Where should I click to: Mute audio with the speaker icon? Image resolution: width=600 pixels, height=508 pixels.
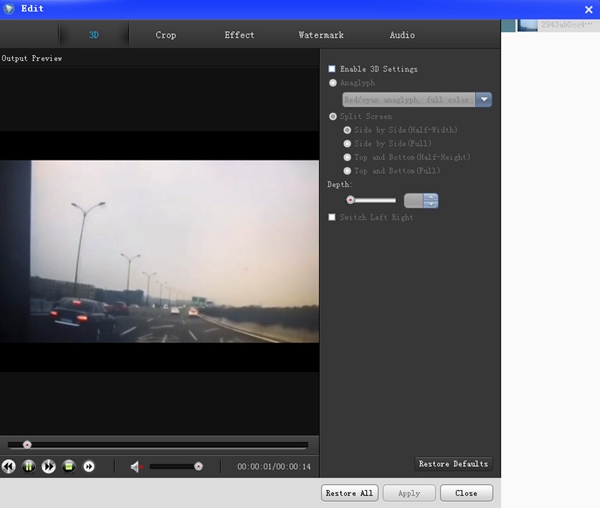136,467
